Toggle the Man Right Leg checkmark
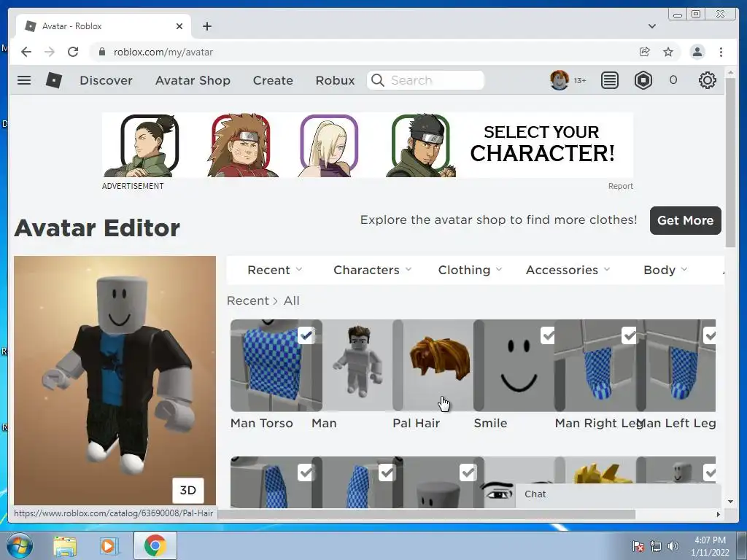747x560 pixels. (630, 335)
